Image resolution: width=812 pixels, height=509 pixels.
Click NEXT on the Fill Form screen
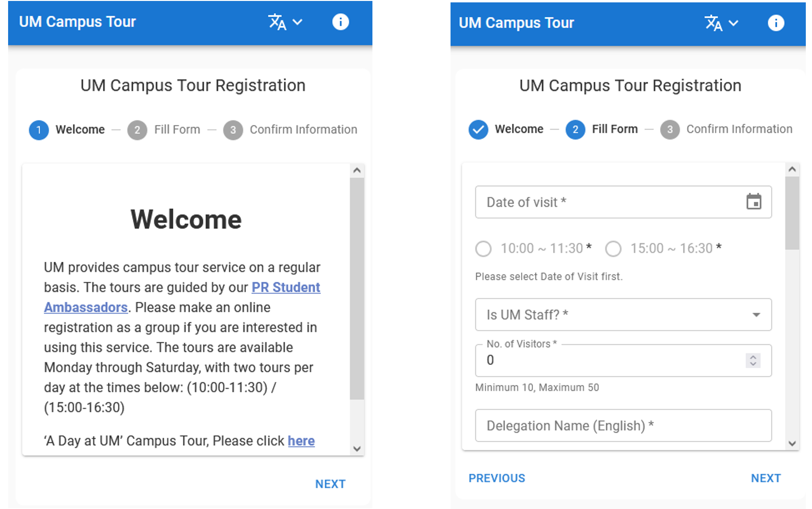tap(765, 478)
